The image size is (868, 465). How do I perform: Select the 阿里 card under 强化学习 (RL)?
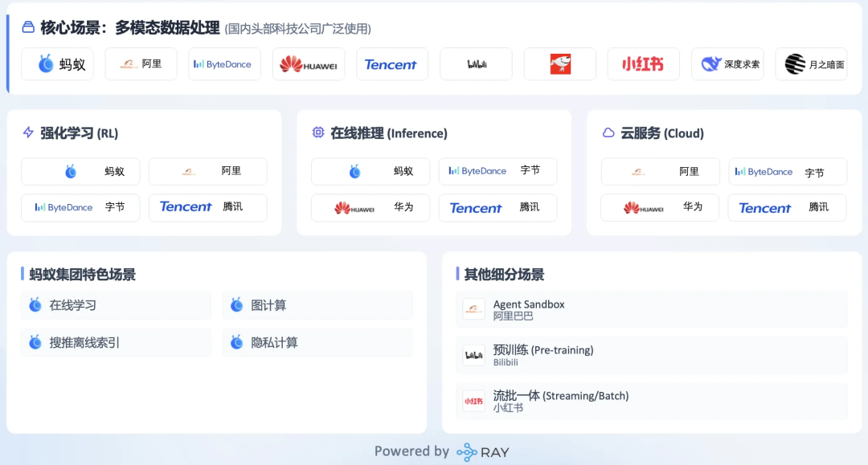click(x=208, y=171)
